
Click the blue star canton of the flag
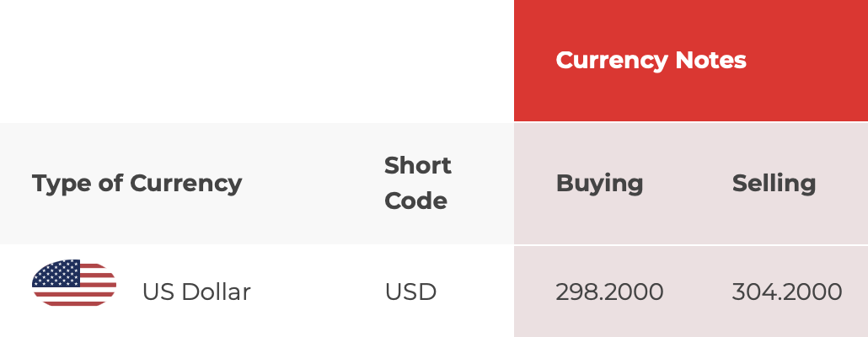56,273
